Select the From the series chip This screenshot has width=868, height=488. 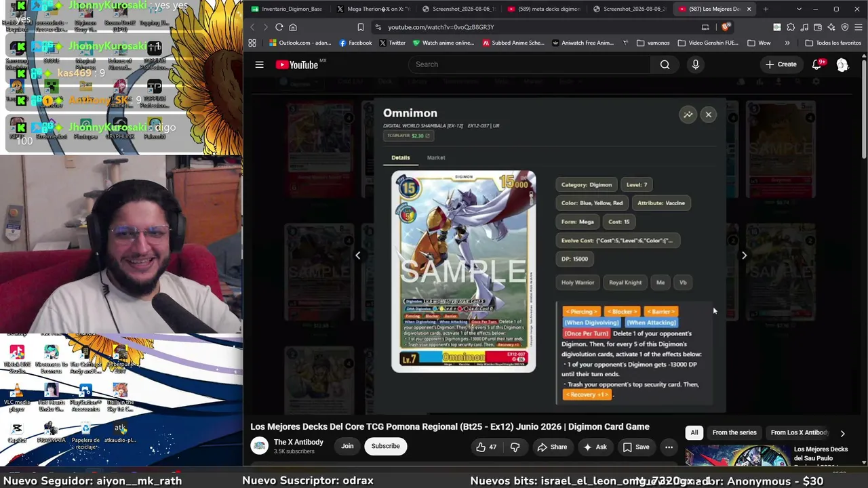[x=734, y=432]
